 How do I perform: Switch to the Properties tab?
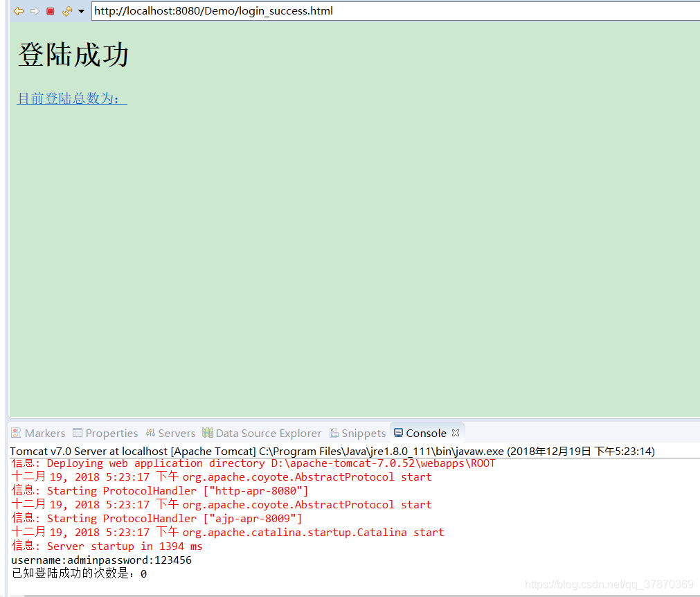point(105,433)
